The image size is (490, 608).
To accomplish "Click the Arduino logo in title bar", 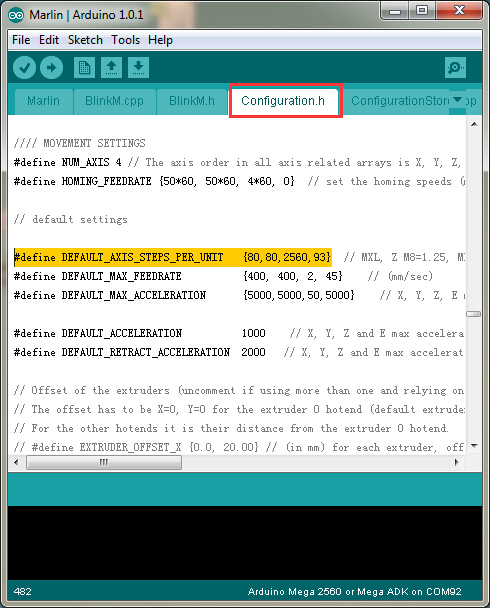I will pyautogui.click(x=16, y=15).
